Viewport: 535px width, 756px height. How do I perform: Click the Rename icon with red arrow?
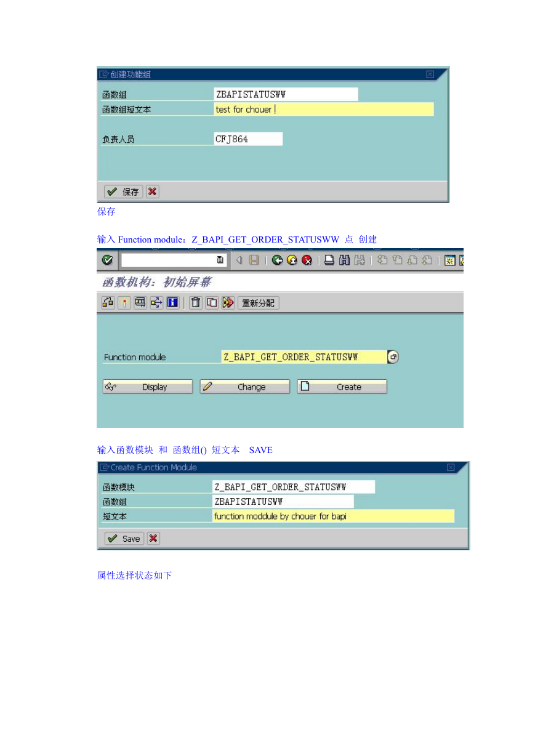(x=228, y=302)
